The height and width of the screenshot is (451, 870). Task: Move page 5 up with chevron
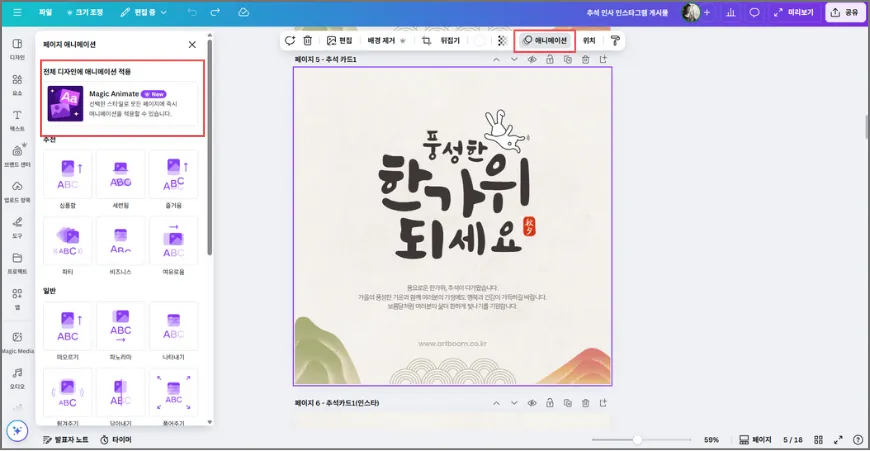point(497,59)
